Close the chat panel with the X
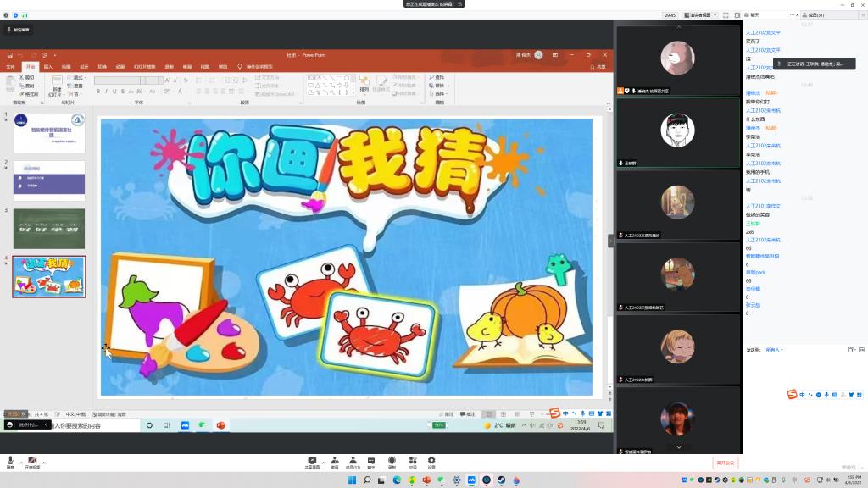Image resolution: width=868 pixels, height=488 pixels. coord(797,15)
